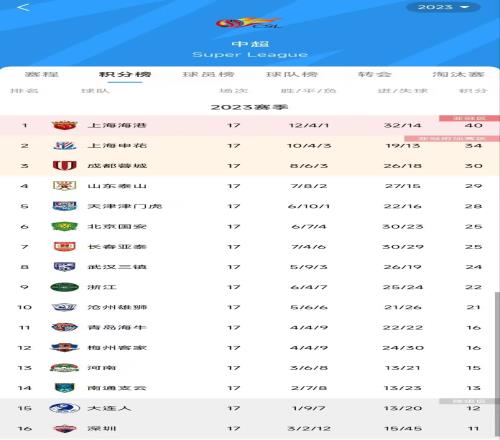The width and height of the screenshot is (500, 440).
Task: Open the 天津津门虎 team name
Action: [125, 206]
